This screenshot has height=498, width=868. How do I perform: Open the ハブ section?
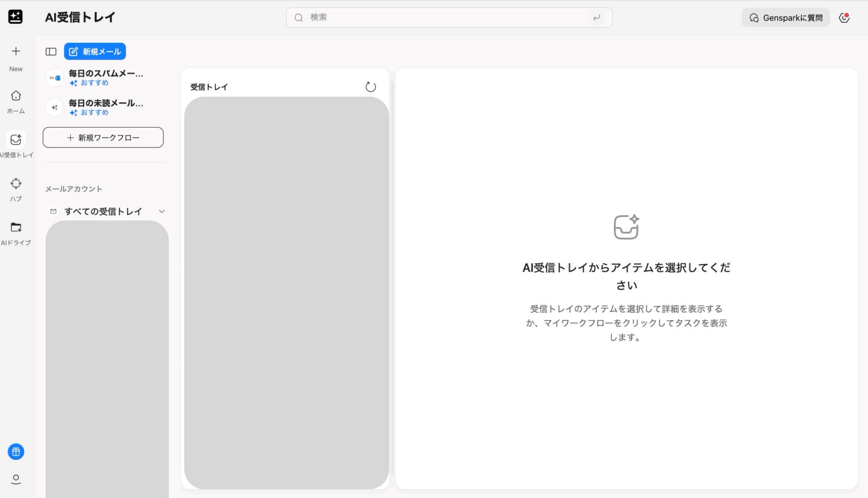16,184
